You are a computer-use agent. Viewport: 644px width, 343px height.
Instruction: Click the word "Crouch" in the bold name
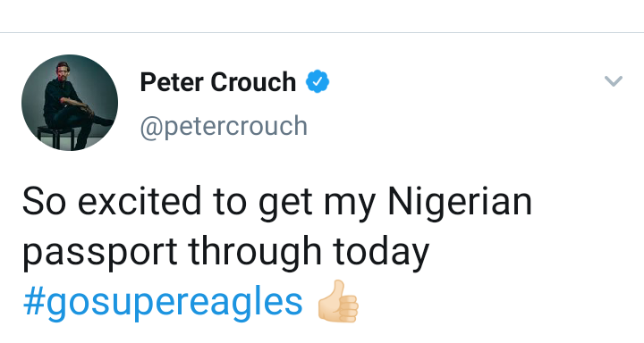[x=253, y=82]
